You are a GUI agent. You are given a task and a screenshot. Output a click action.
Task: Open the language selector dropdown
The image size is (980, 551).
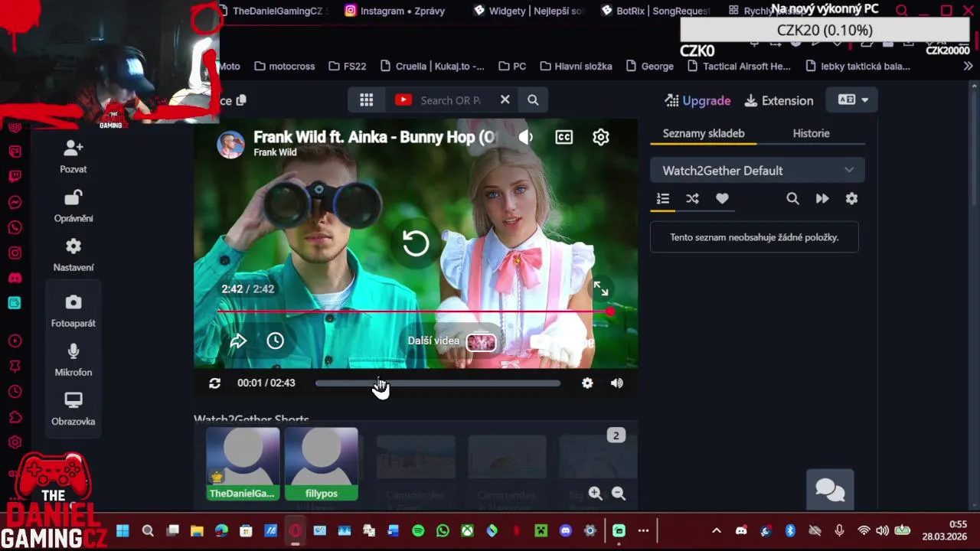coord(853,100)
